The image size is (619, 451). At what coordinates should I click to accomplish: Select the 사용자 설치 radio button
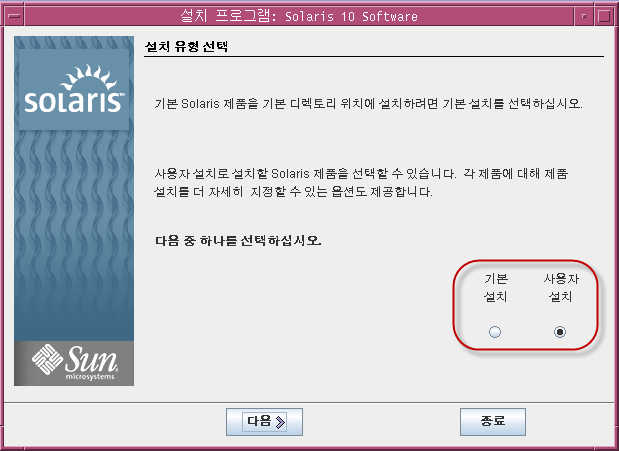559,332
